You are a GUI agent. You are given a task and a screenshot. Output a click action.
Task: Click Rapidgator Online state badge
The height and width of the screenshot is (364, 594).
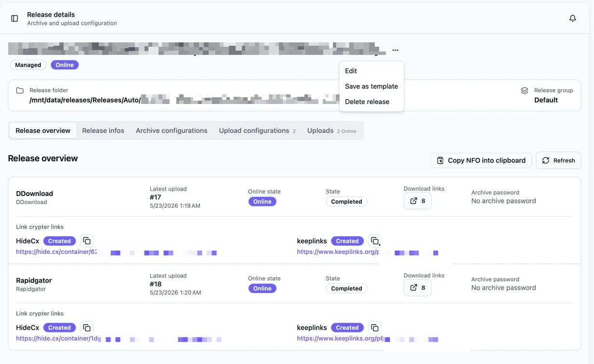[263, 288]
